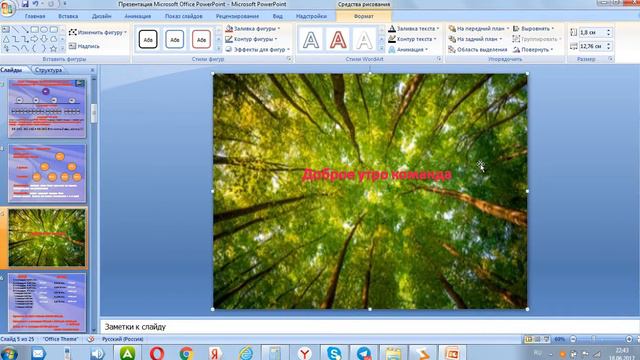Click Русский (Россия) language in status bar

122,339
